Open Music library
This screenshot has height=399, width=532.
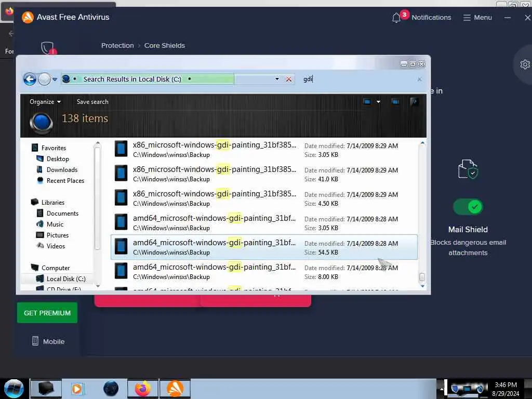coord(55,224)
